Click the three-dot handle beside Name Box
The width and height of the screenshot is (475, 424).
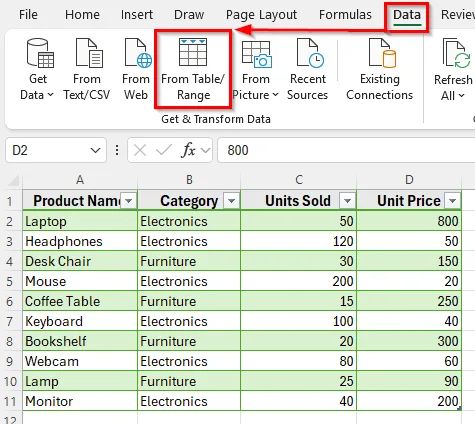click(117, 150)
